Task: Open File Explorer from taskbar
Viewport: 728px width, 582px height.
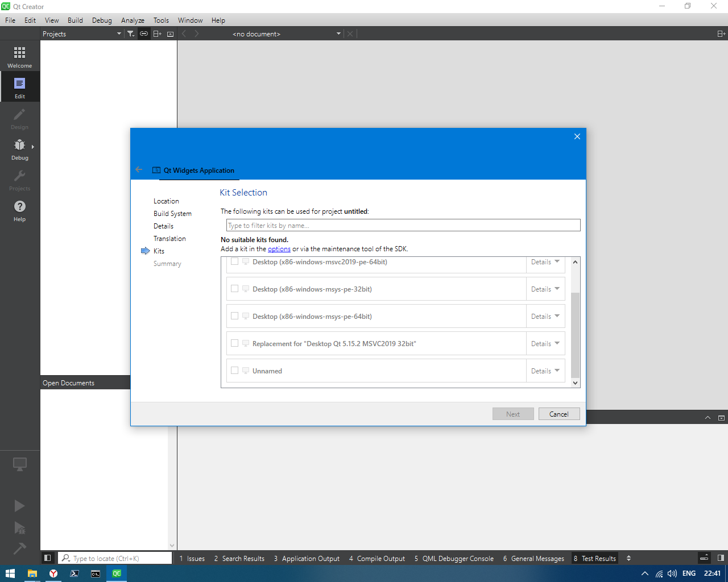Action: tap(32, 573)
